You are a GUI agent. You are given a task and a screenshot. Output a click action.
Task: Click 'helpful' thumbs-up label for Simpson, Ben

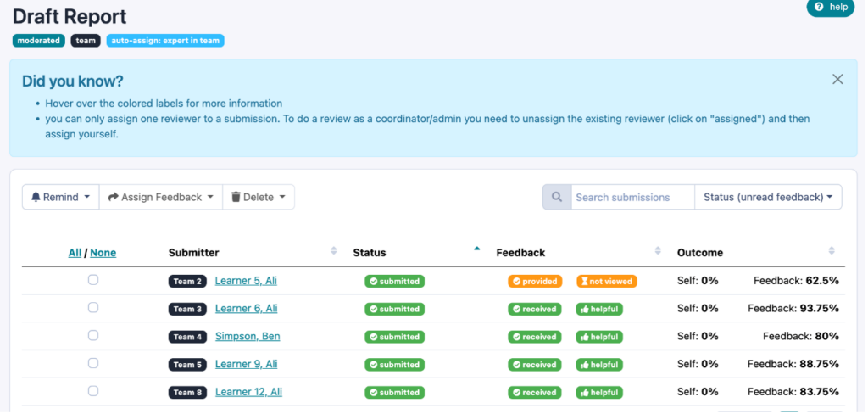pyautogui.click(x=599, y=337)
